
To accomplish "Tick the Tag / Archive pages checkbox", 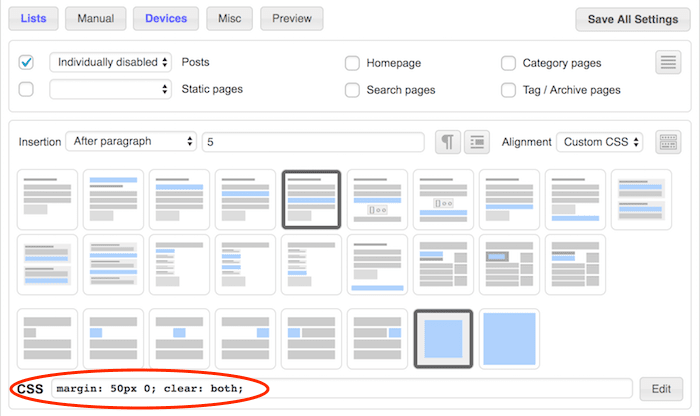I will click(508, 90).
